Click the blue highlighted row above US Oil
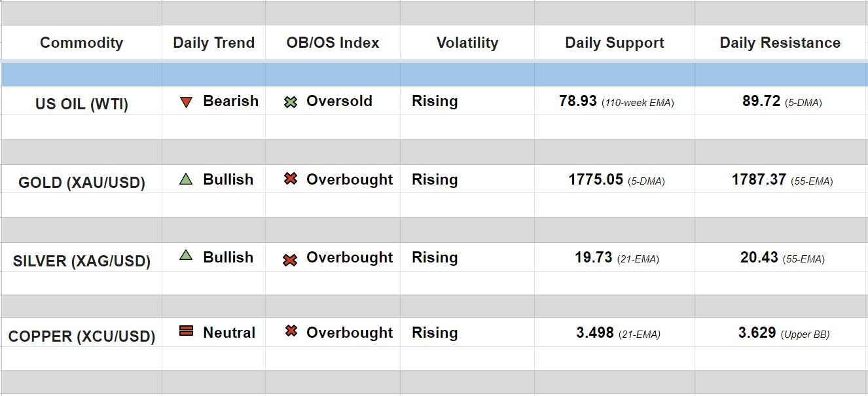The image size is (868, 396). 434,75
